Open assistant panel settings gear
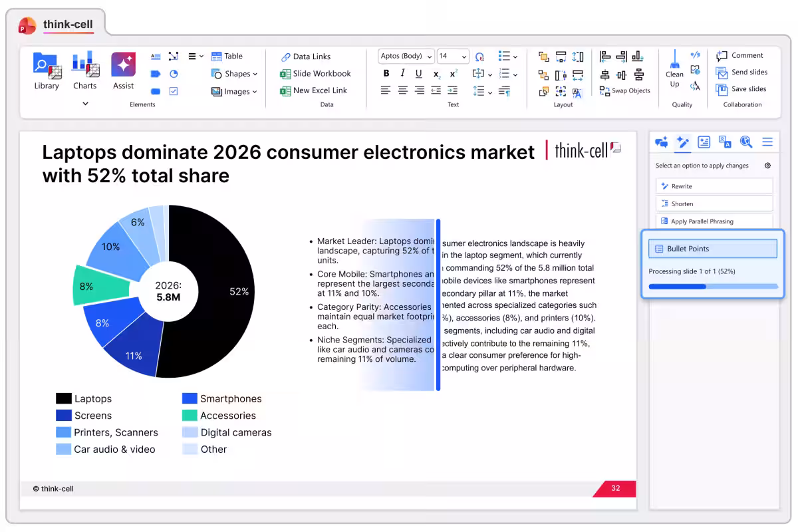 [x=767, y=166]
